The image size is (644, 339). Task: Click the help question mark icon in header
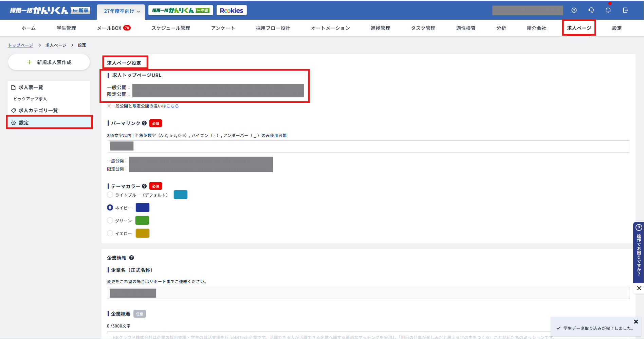coord(574,10)
